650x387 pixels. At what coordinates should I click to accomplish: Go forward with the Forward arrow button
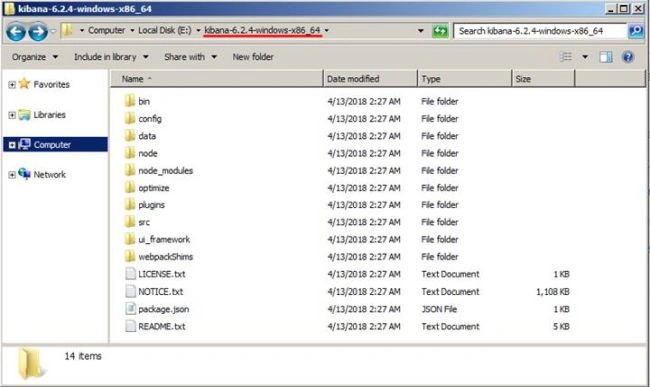38,32
